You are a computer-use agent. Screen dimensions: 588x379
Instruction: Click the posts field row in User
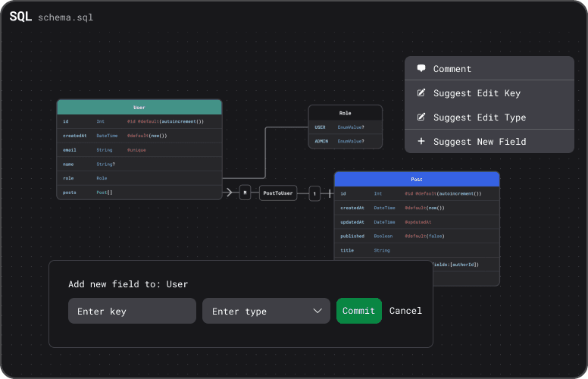(x=139, y=193)
